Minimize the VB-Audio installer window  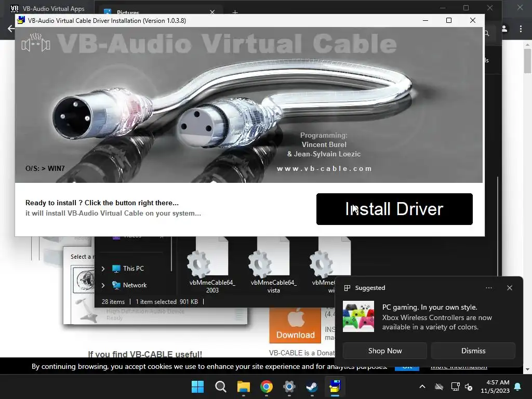pyautogui.click(x=425, y=20)
